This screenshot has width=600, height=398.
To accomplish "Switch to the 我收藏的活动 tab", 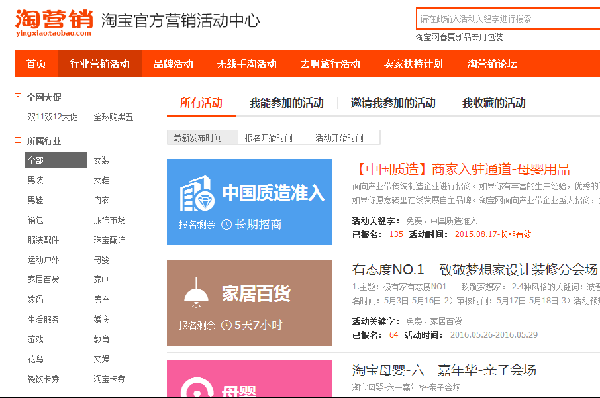I will pos(494,103).
